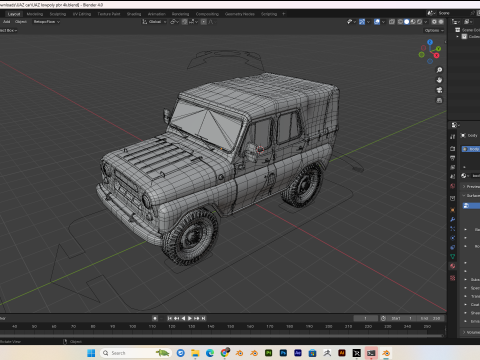Screen dimensions: 480x360
Task: Open the Texture properties tab
Action: tap(453, 278)
